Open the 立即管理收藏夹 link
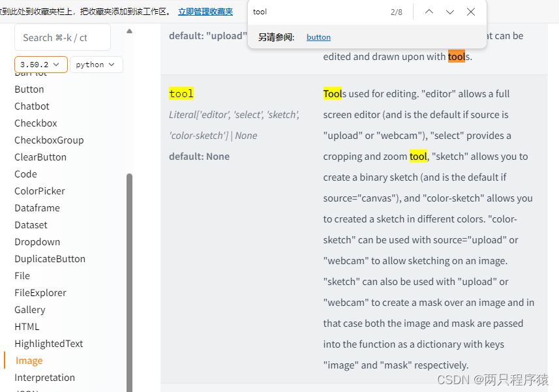This screenshot has width=559, height=392. point(205,11)
